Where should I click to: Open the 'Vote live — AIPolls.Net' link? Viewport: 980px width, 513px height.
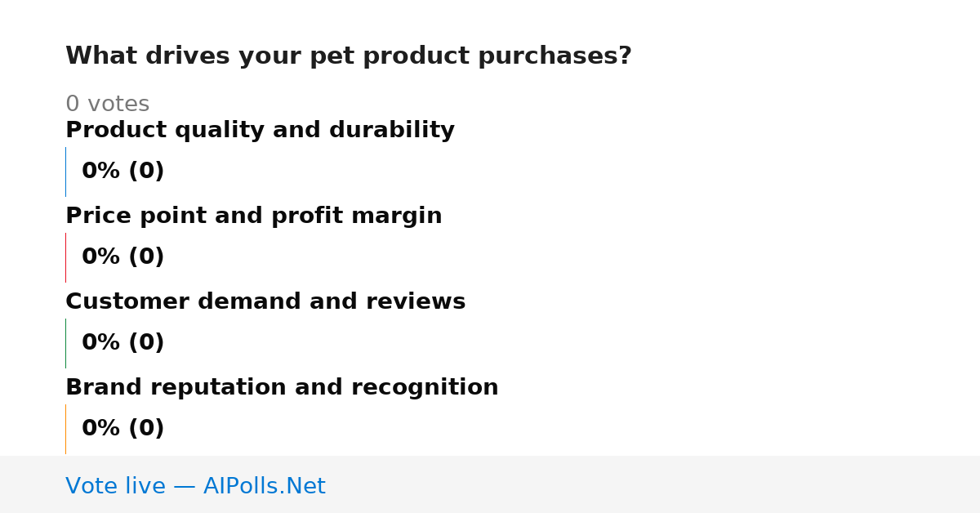click(195, 487)
